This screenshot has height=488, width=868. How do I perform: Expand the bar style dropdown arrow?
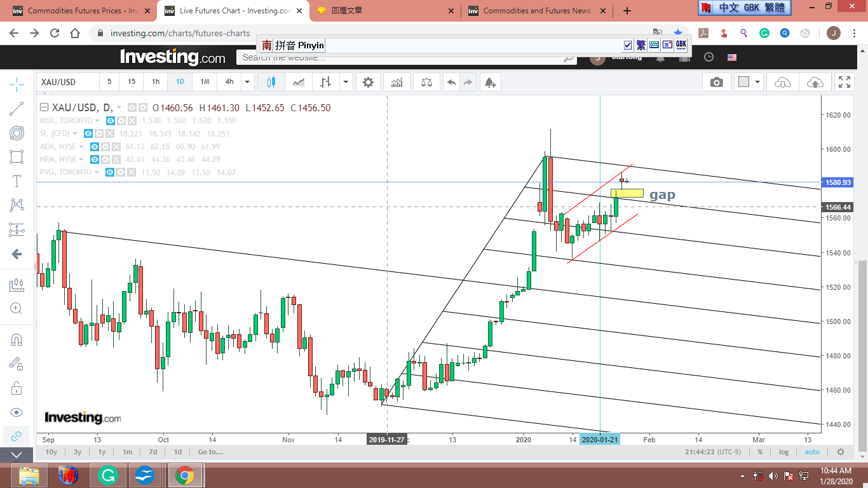345,82
